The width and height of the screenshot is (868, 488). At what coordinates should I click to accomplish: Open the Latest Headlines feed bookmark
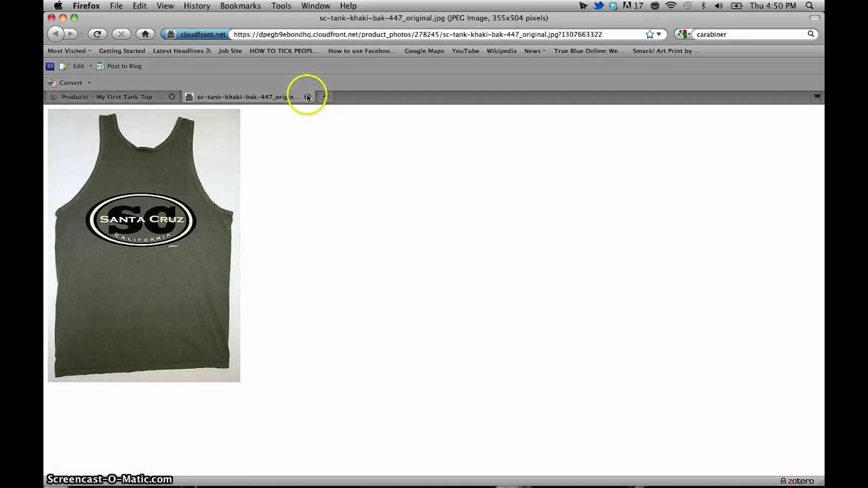(181, 51)
